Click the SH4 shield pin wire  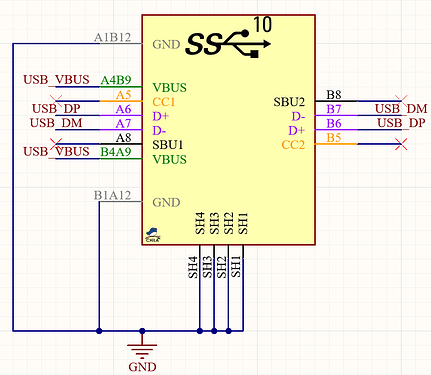(200, 288)
